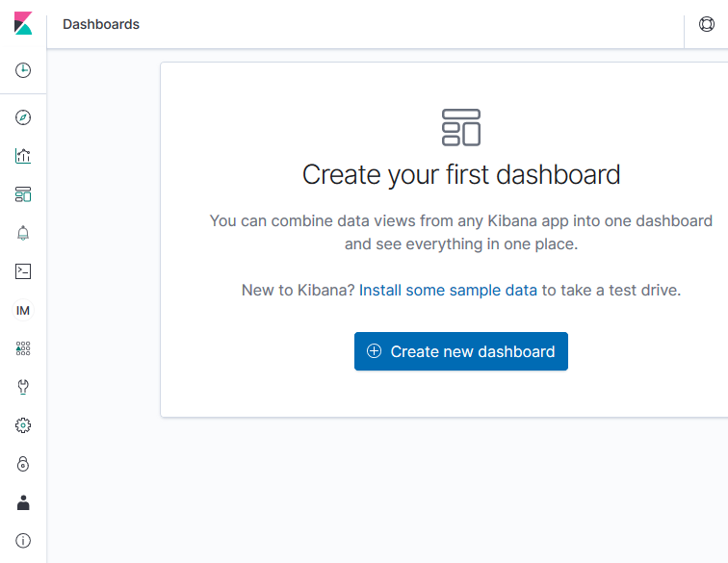Open Dashboard icon in sidebar

tap(23, 194)
